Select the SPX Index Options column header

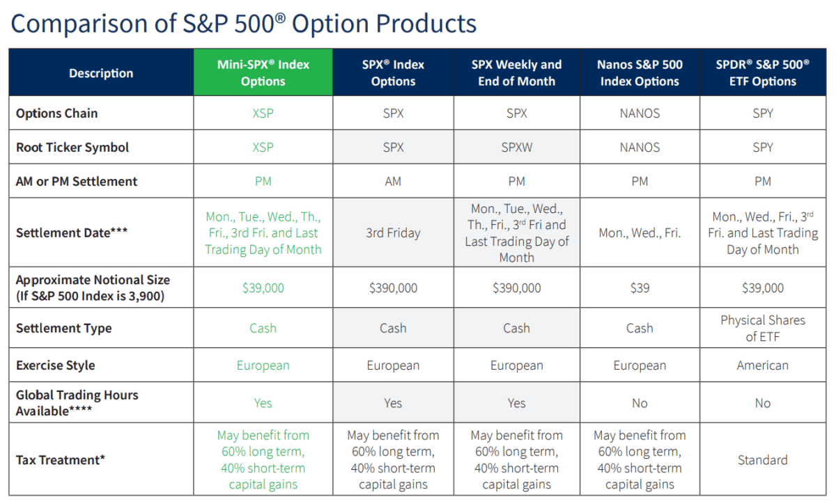[x=393, y=72]
